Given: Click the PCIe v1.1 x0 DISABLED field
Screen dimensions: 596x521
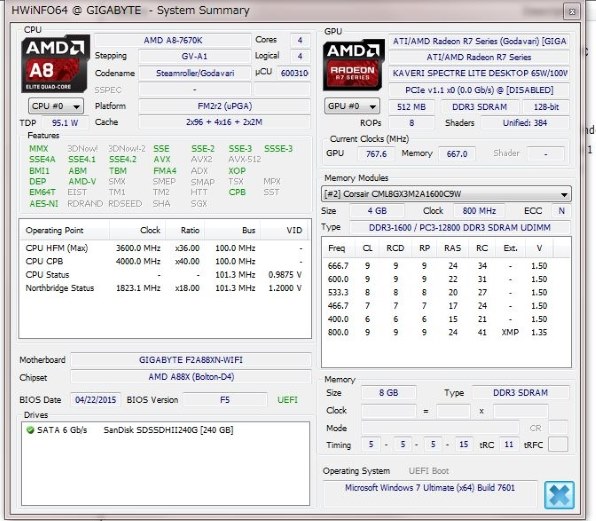Looking at the screenshot, I should point(479,90).
